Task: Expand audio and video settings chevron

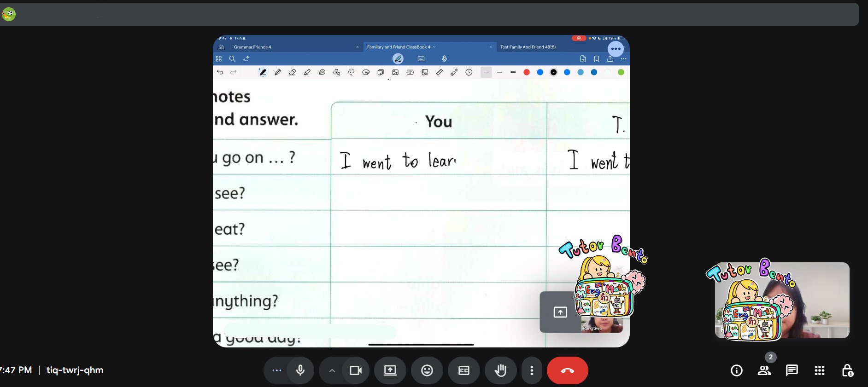Action: pyautogui.click(x=332, y=370)
